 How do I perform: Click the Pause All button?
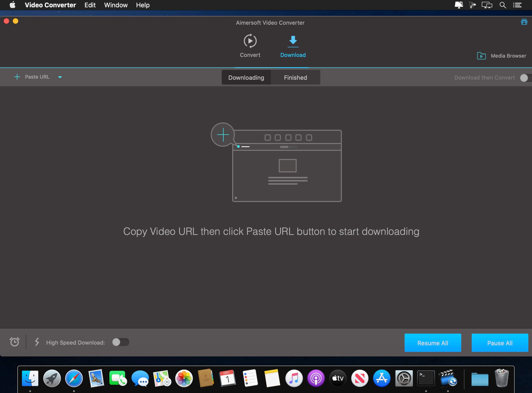click(x=500, y=343)
